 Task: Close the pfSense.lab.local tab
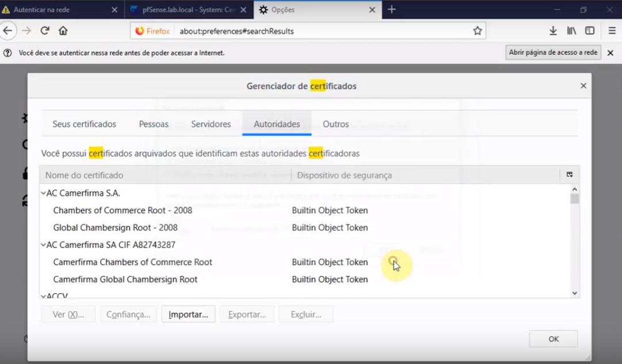pos(243,10)
